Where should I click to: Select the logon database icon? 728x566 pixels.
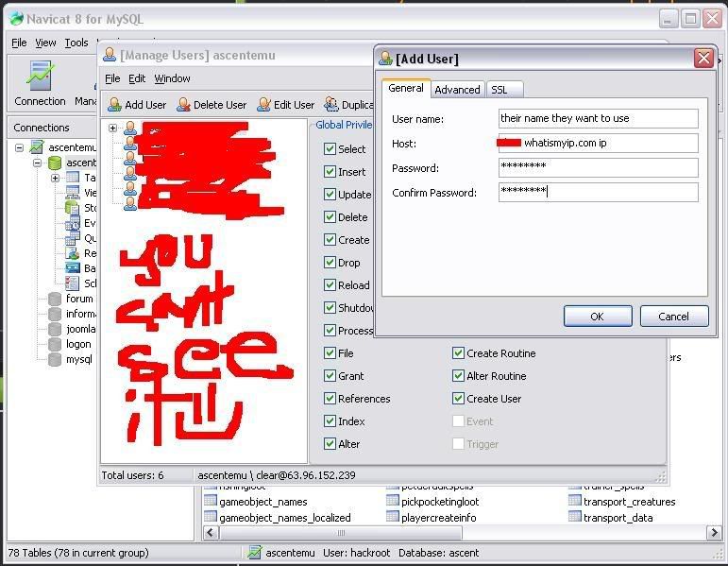click(x=55, y=344)
